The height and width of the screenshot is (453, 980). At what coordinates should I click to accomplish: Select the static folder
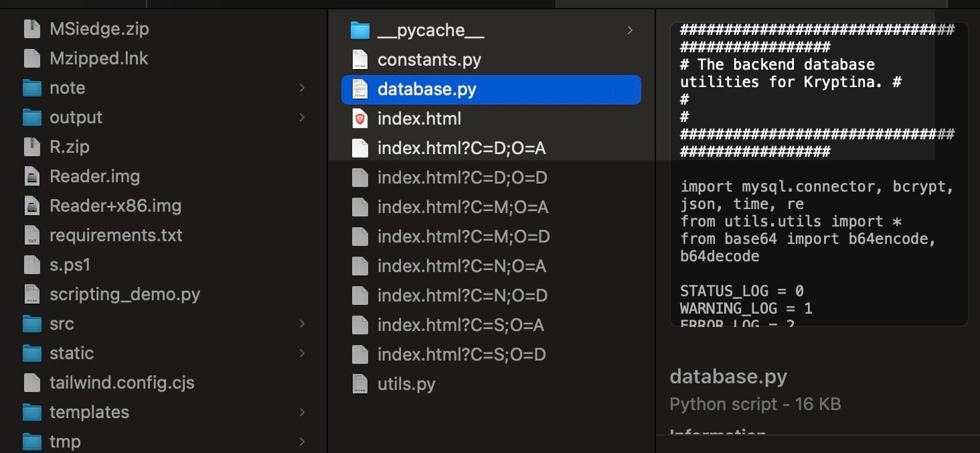tap(72, 353)
